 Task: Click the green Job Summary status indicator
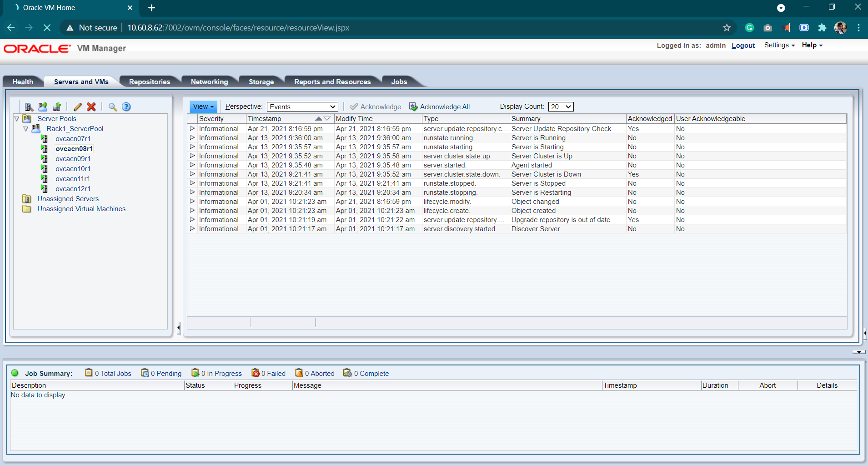tap(15, 373)
